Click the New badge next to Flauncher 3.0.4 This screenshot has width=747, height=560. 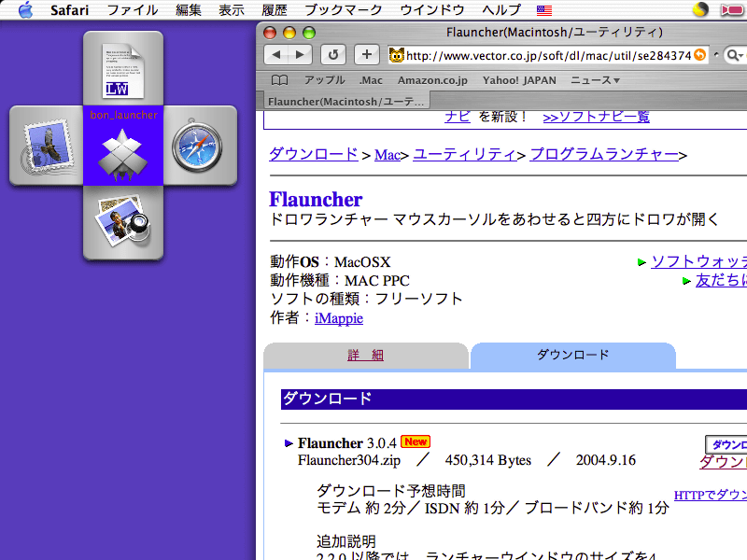coord(416,441)
